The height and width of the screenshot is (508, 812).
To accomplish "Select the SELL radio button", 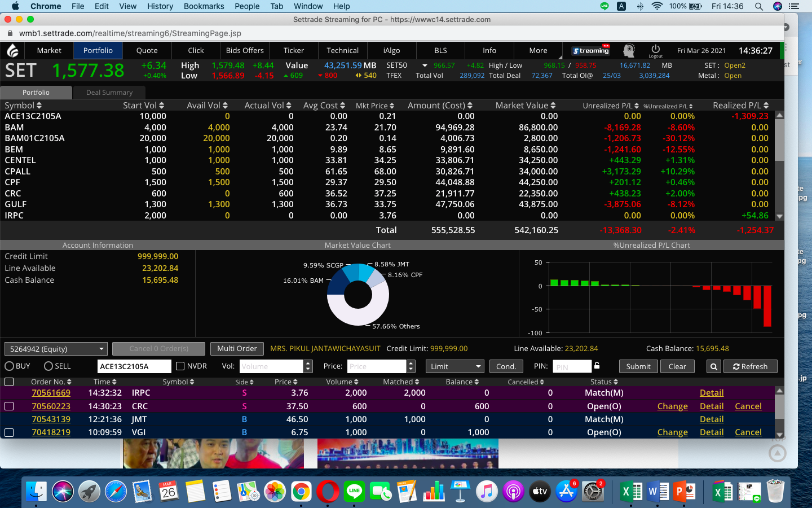I will [48, 366].
